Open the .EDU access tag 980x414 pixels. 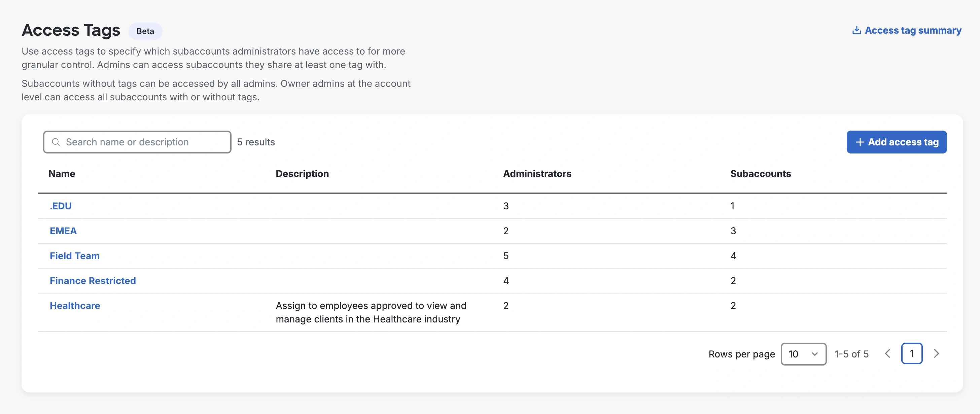pyautogui.click(x=61, y=206)
